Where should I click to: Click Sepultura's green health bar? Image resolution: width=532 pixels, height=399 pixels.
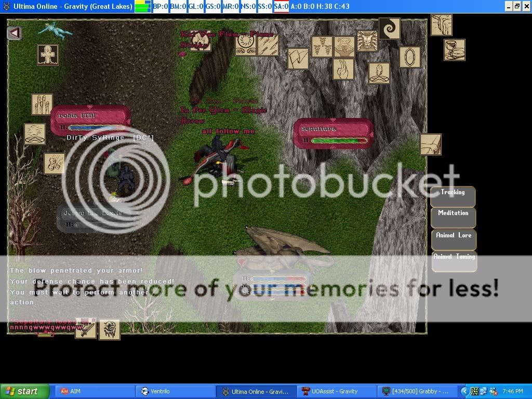click(339, 140)
